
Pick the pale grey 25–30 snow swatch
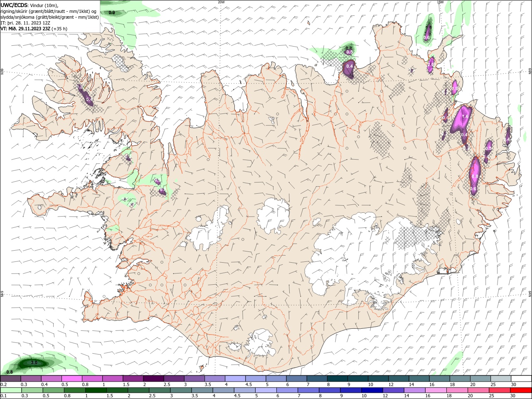pyautogui.click(x=501, y=379)
